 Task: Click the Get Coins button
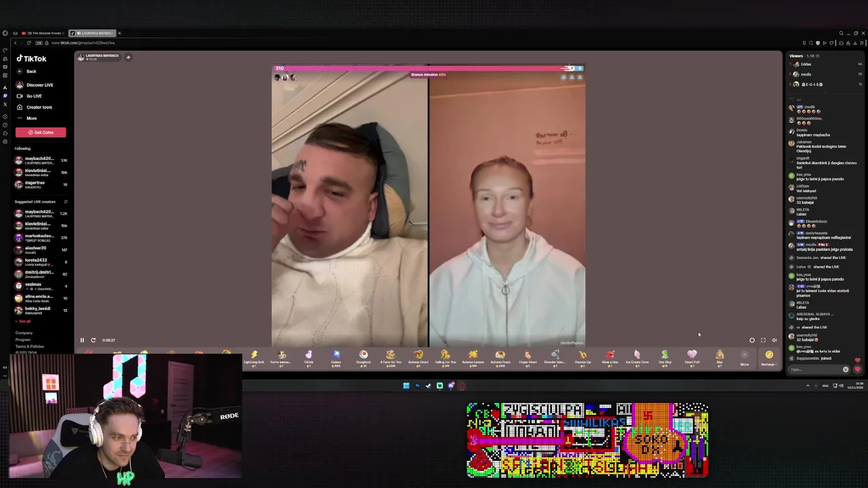[41, 132]
